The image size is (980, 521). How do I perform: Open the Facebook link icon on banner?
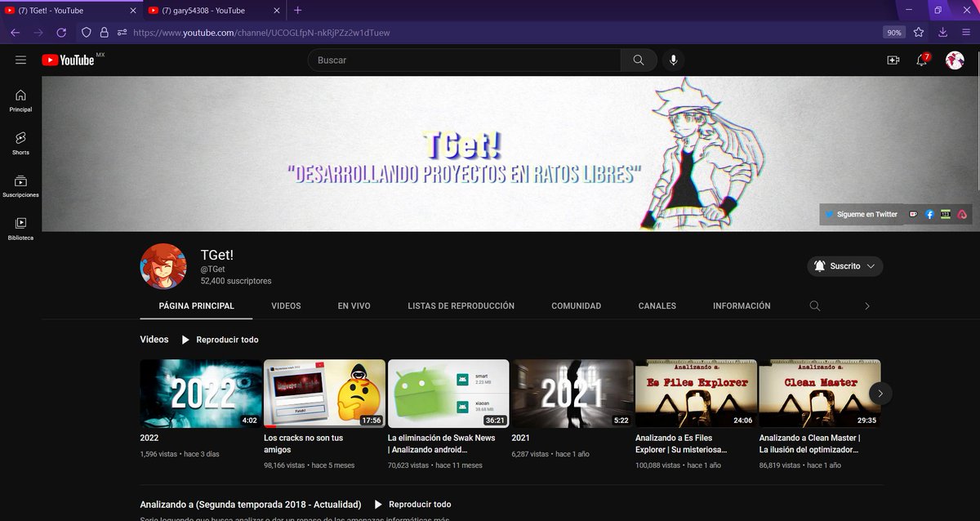click(x=929, y=214)
